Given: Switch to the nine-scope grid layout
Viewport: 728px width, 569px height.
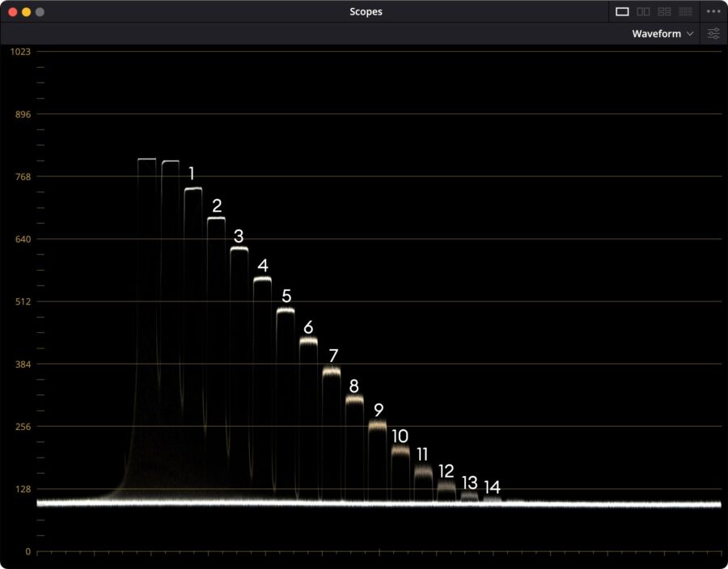Looking at the screenshot, I should coord(685,11).
